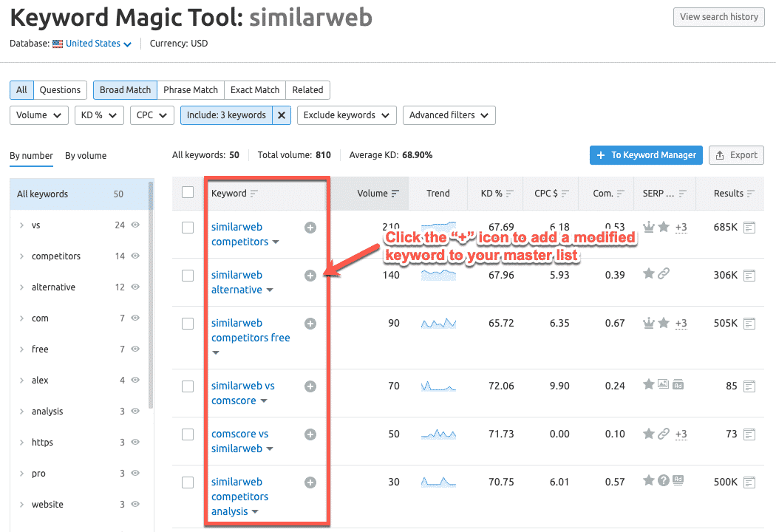Screen dimensions: 776x532
Task: Open SERP snapshot icon for 306K row
Action: coord(749,276)
